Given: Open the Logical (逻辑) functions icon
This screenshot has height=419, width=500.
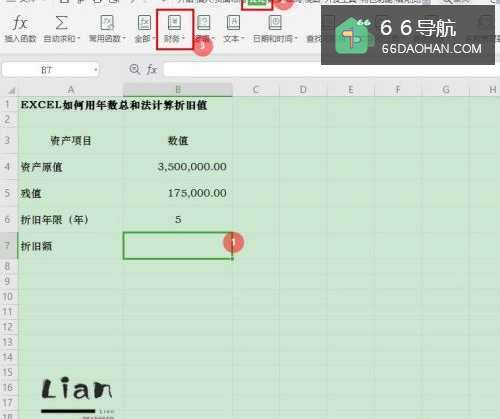Looking at the screenshot, I should click(204, 23).
